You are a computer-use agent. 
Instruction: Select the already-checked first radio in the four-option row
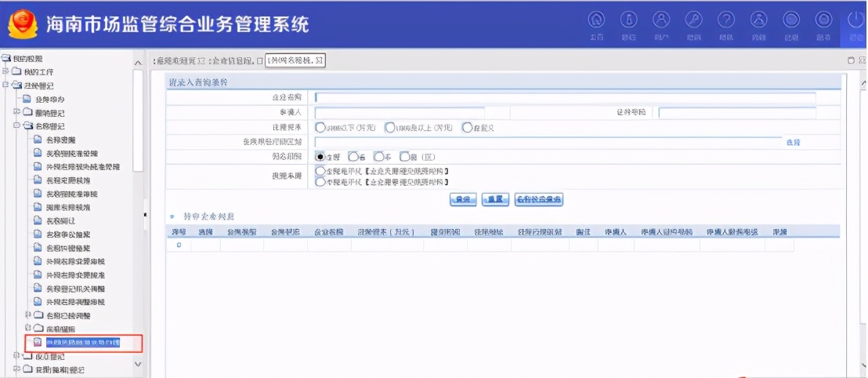(x=320, y=156)
